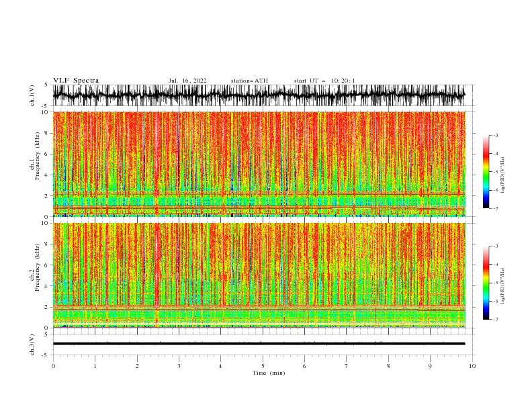Click the "8" tick on ch.1 frequency axis
Viewport: 532px width, 411px height.
coord(47,133)
